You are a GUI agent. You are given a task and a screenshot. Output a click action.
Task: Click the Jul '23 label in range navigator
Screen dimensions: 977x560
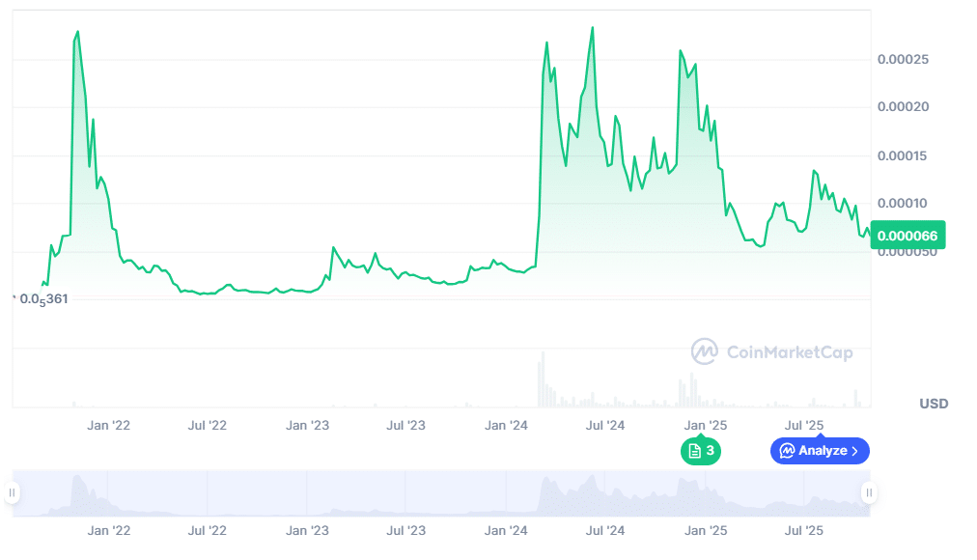click(x=405, y=530)
